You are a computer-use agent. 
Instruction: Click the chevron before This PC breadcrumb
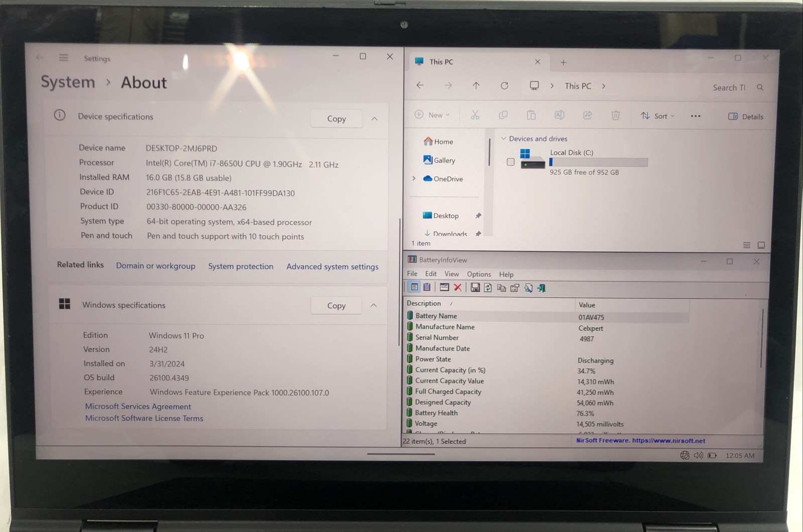tap(552, 86)
